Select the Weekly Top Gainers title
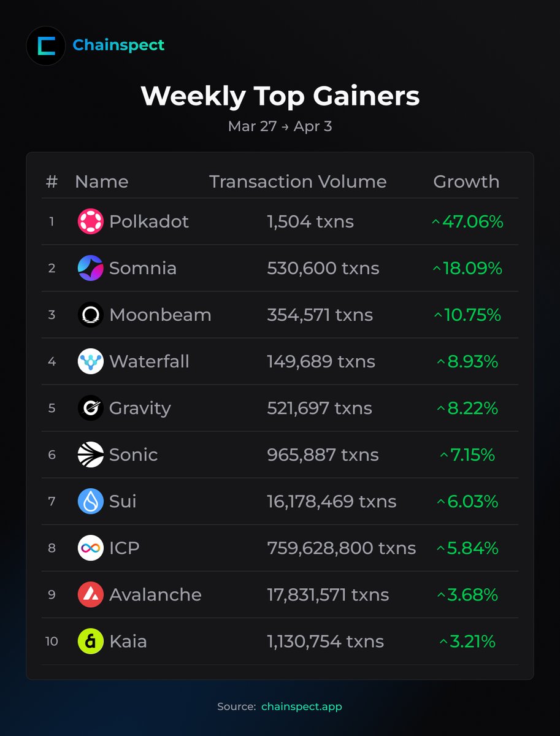 tap(280, 96)
